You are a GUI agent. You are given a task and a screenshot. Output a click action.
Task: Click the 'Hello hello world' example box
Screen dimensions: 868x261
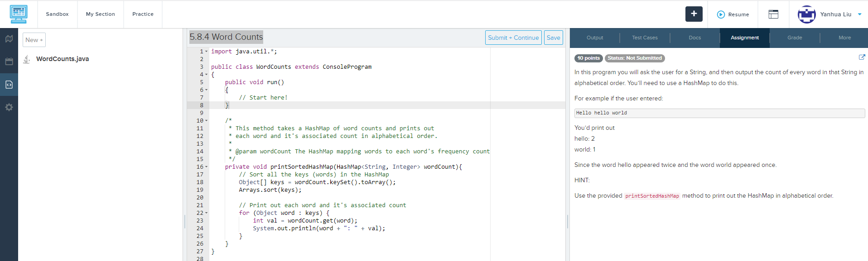(x=719, y=113)
